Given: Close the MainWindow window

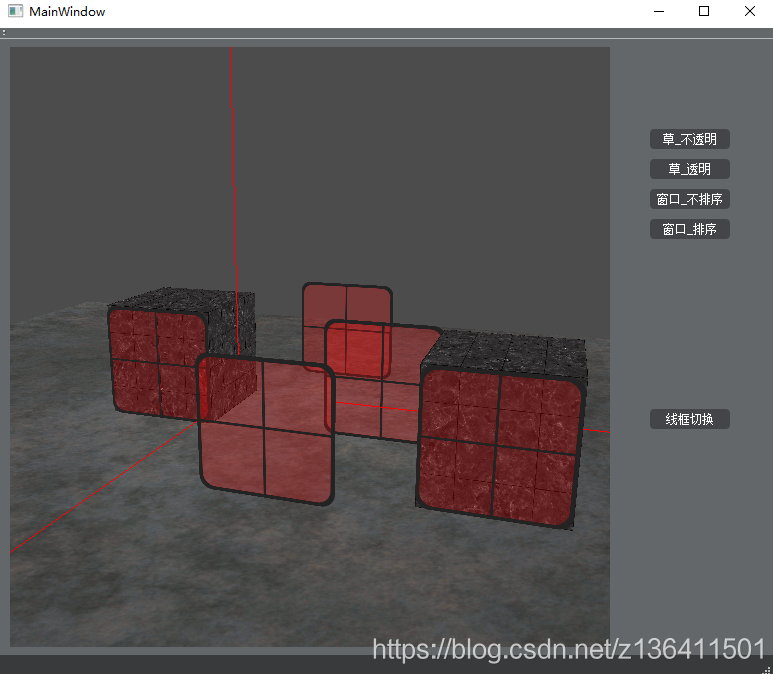Looking at the screenshot, I should point(750,11).
